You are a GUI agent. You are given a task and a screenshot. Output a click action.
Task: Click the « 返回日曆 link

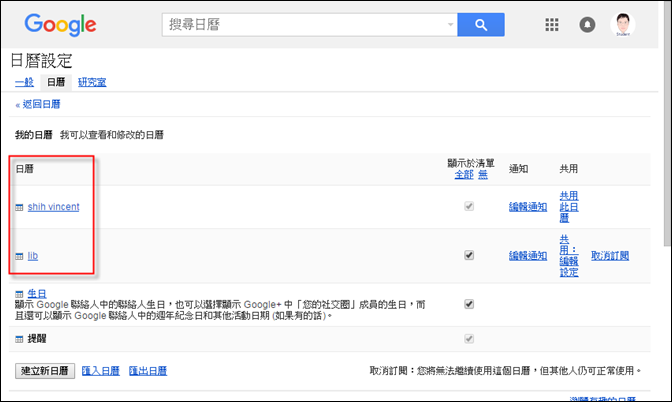pyautogui.click(x=38, y=104)
